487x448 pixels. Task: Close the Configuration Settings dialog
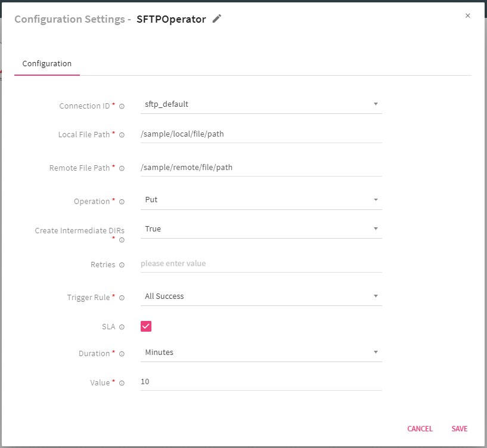tap(467, 16)
